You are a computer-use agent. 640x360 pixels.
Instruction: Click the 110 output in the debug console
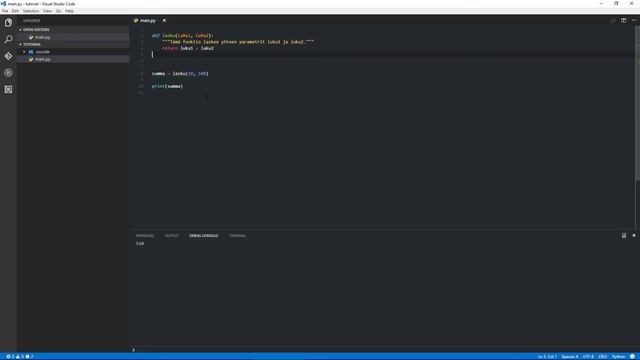pyautogui.click(x=140, y=244)
